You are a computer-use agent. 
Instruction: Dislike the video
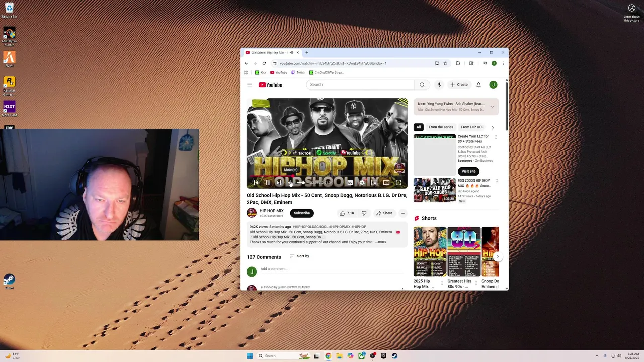(x=364, y=213)
